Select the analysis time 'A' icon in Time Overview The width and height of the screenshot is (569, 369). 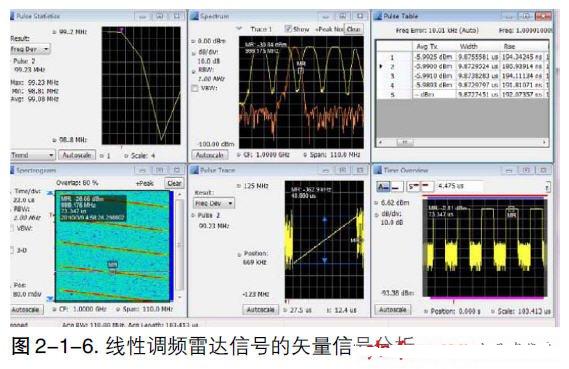tap(383, 187)
